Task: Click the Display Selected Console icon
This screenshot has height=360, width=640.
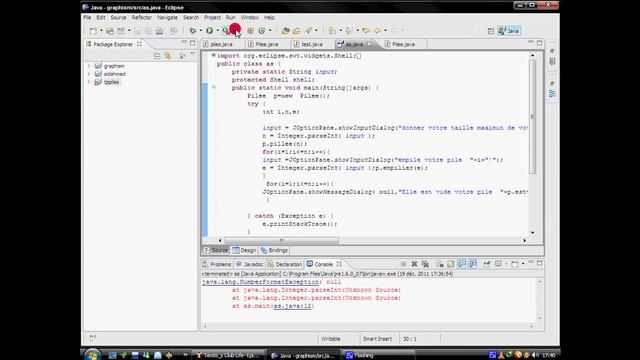Action: [x=498, y=264]
